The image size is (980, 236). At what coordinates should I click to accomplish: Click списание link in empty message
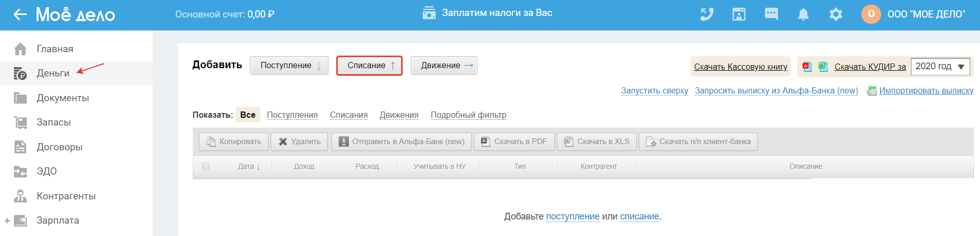tap(640, 216)
